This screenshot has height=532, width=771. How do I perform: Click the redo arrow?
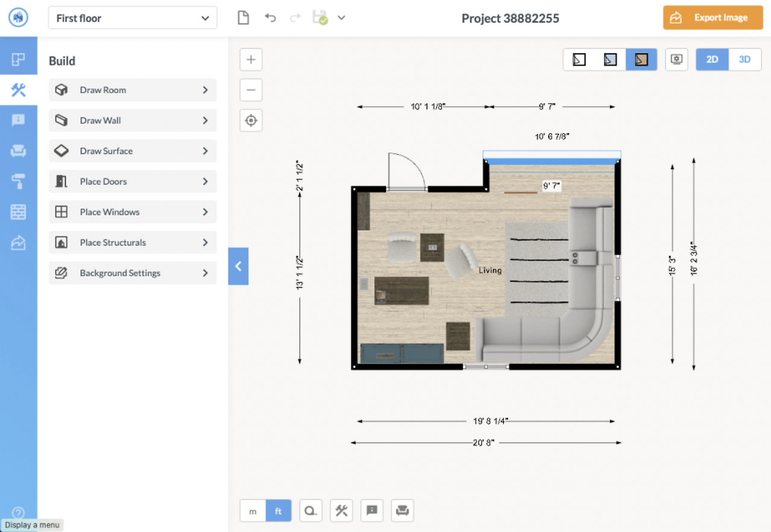click(295, 18)
